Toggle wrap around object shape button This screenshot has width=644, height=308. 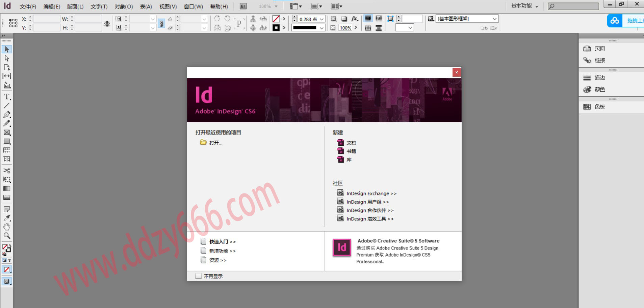pyautogui.click(x=368, y=28)
